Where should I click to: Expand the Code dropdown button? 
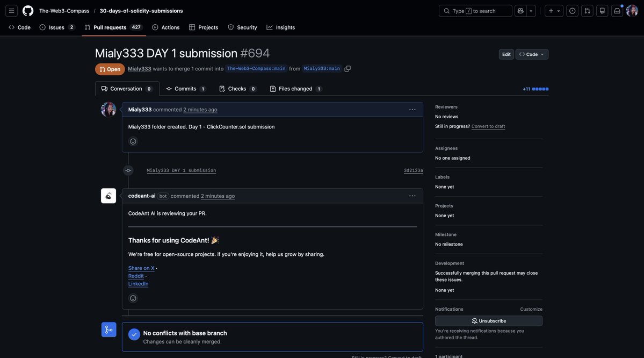[531, 54]
